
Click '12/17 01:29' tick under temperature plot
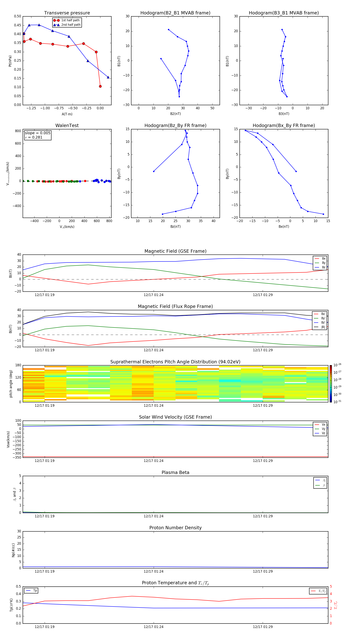[x=262, y=627]
